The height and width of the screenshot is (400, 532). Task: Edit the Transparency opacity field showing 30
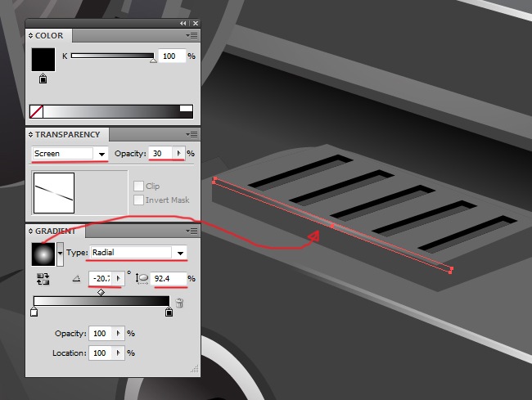point(160,154)
